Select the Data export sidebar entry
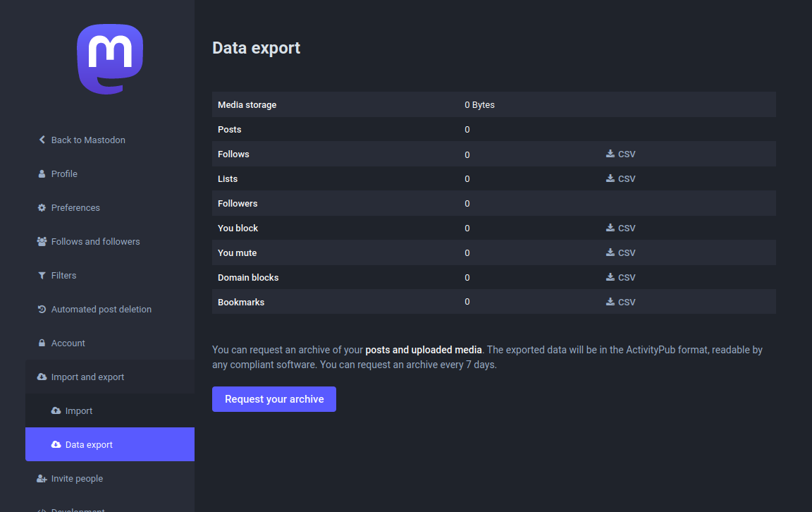 90,444
